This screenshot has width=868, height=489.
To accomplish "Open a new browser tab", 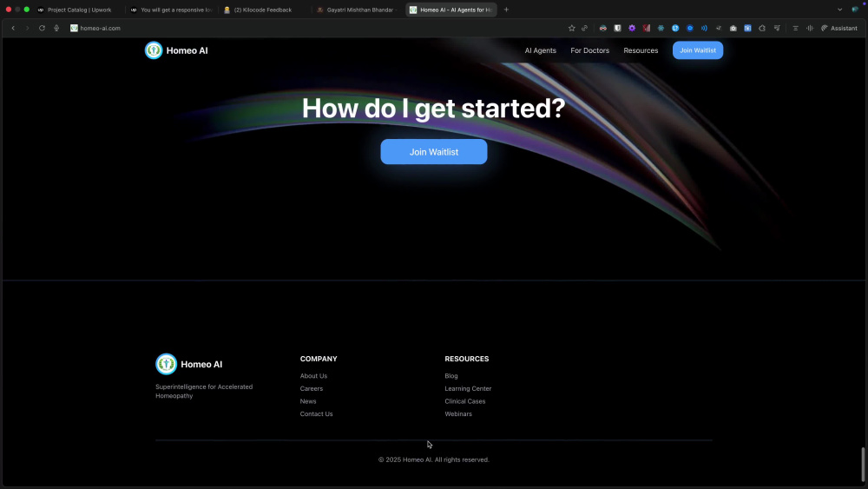I will click(506, 10).
